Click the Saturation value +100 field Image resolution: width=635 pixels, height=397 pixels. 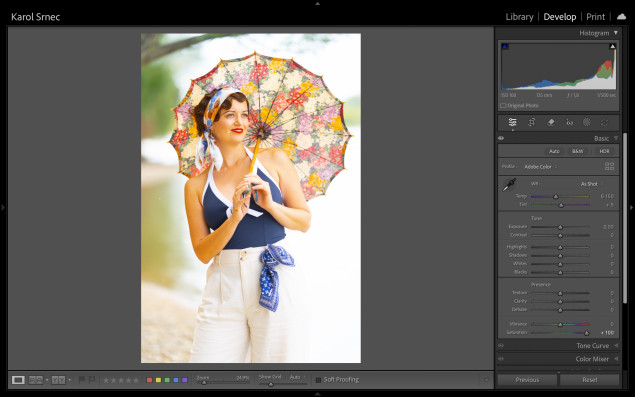(x=607, y=333)
